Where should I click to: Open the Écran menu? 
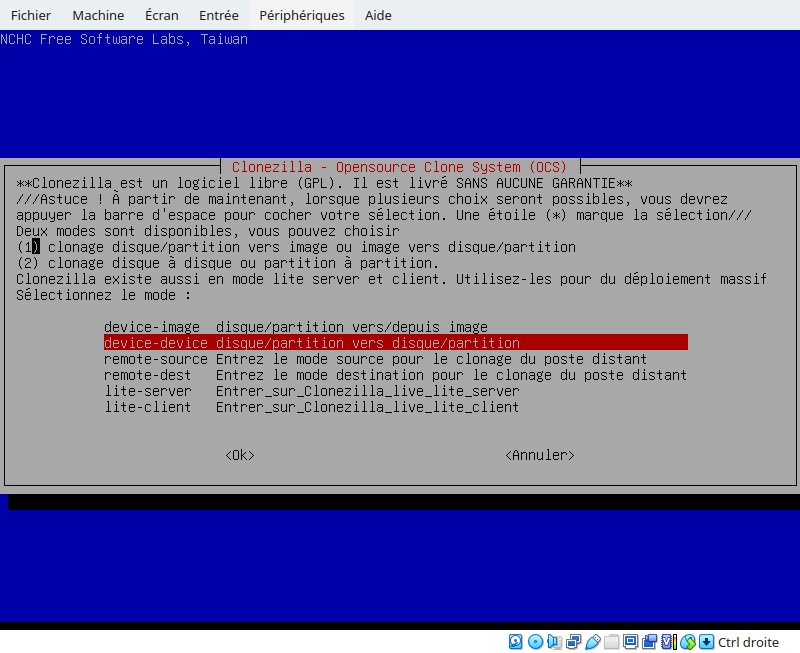[x=162, y=15]
